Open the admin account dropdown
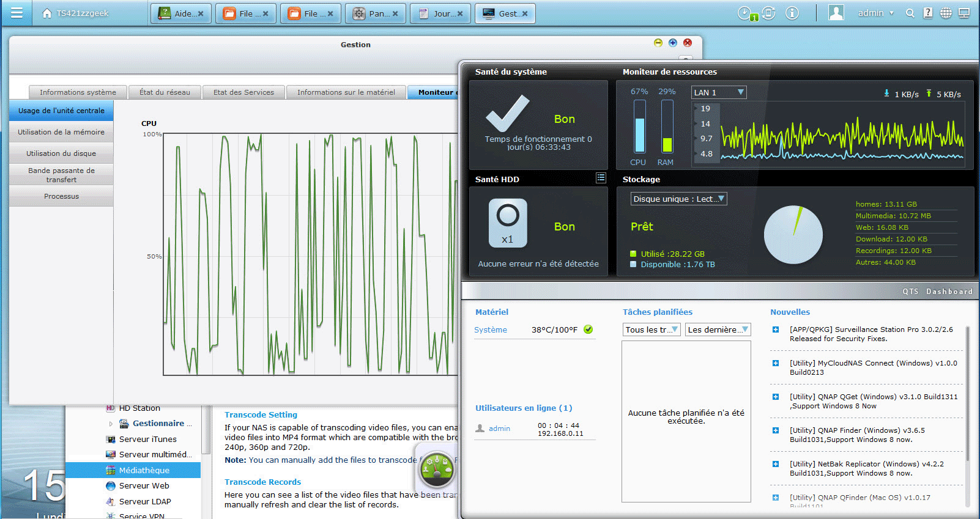This screenshot has height=519, width=980. click(876, 13)
